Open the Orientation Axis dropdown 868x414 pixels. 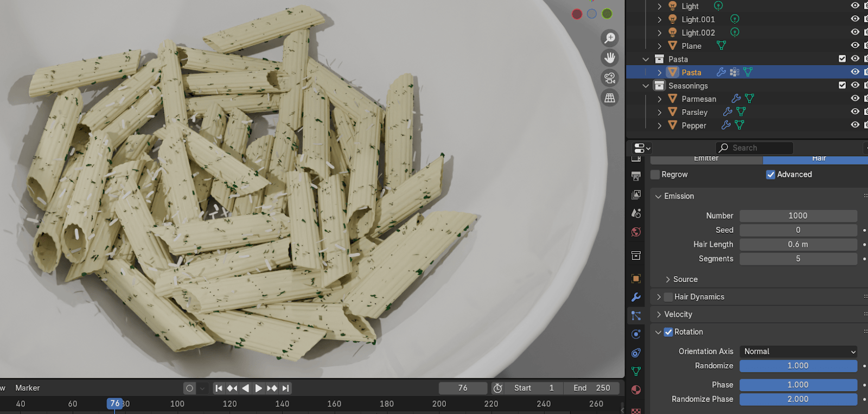(798, 352)
